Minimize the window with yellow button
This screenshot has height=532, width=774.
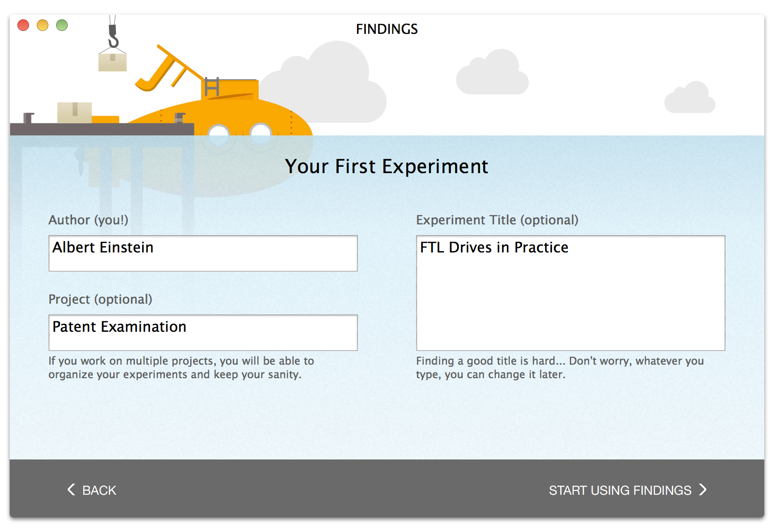(x=43, y=25)
